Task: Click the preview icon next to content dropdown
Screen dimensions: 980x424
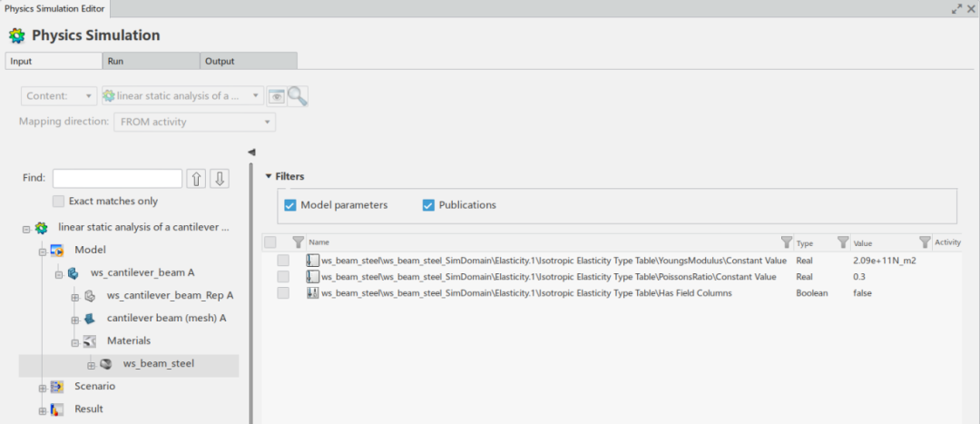Action: click(x=276, y=96)
